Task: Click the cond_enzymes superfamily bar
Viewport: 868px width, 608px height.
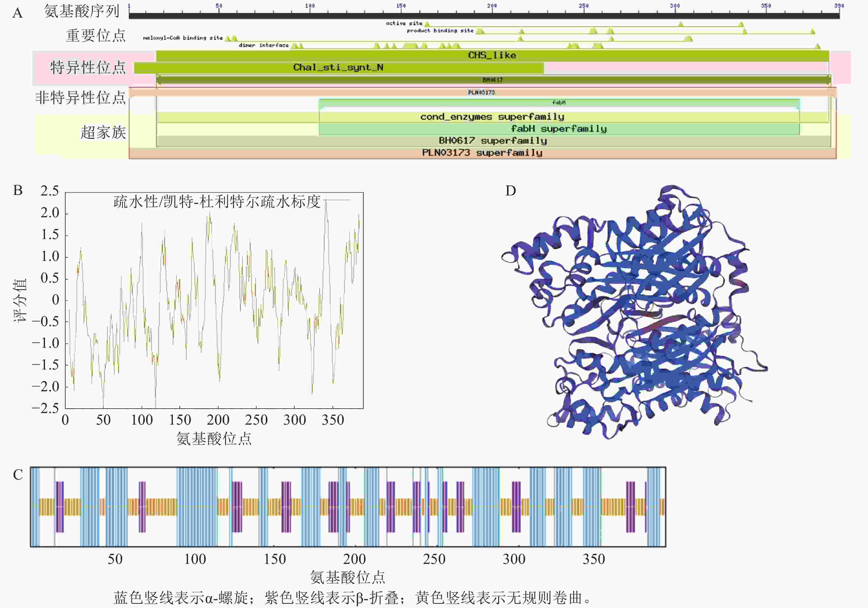Action: click(x=492, y=117)
